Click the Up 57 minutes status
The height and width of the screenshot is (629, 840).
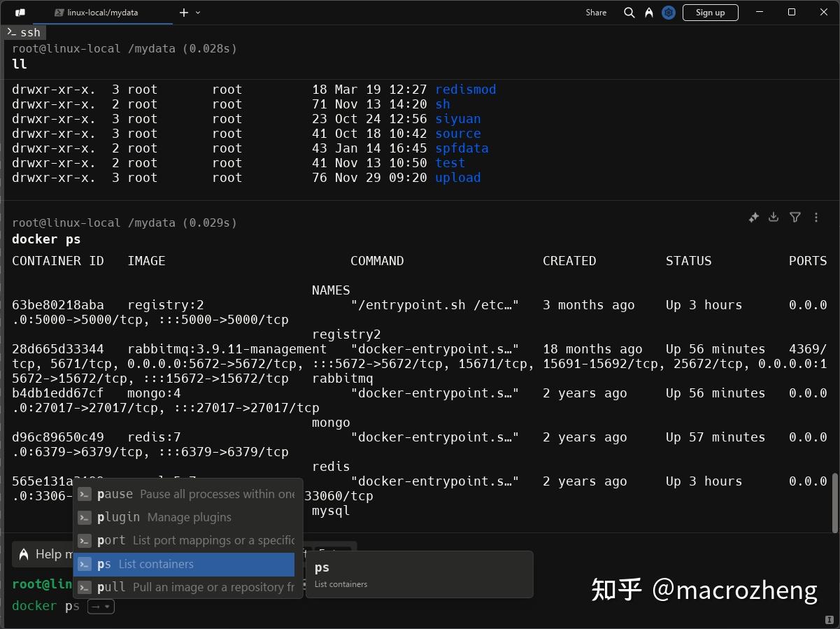click(716, 437)
